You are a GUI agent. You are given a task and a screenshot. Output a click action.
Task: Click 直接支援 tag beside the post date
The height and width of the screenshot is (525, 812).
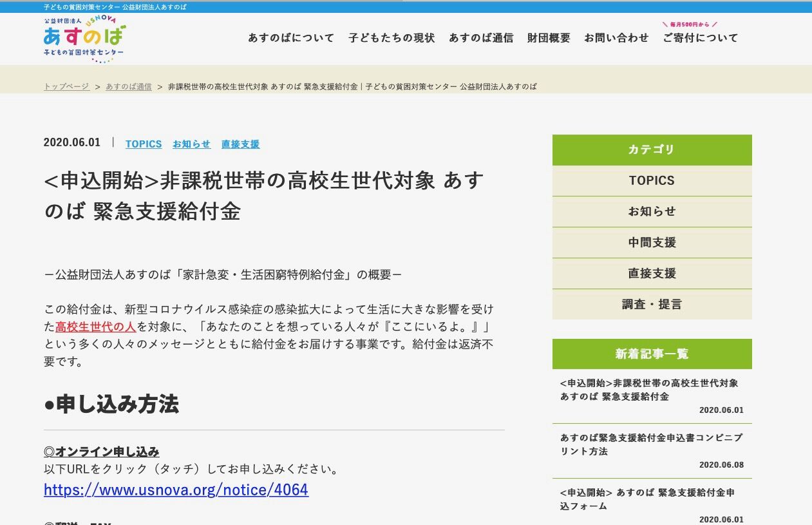click(x=240, y=144)
